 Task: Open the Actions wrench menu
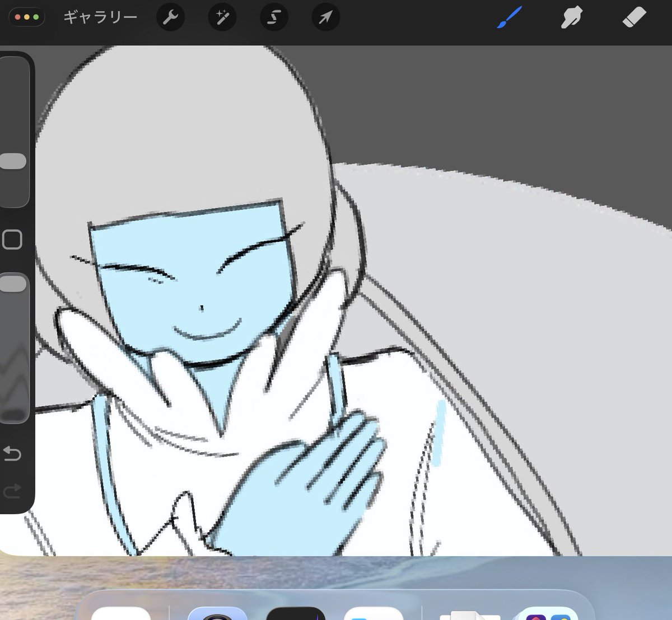point(170,17)
